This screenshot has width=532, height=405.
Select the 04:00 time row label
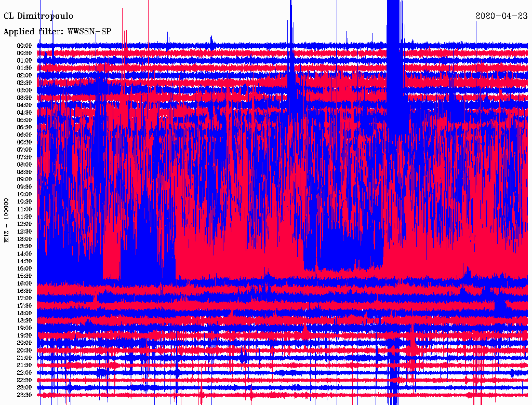tap(24, 105)
